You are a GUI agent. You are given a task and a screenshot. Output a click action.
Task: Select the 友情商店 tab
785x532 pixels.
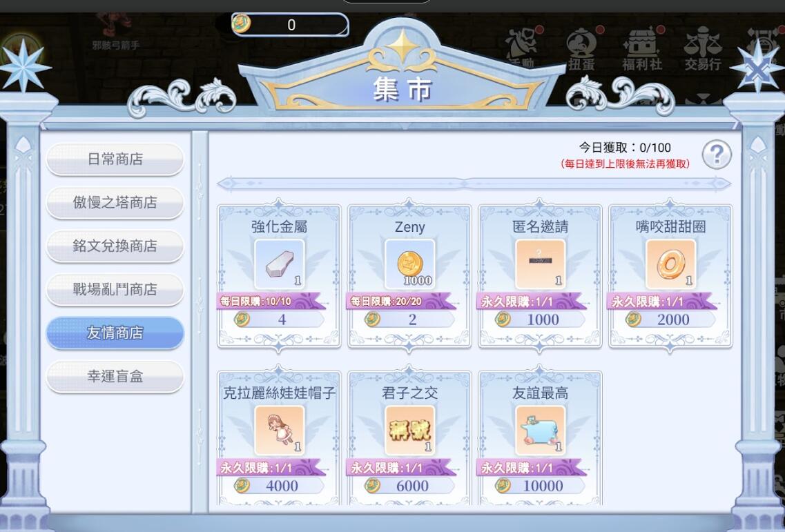[x=115, y=333]
